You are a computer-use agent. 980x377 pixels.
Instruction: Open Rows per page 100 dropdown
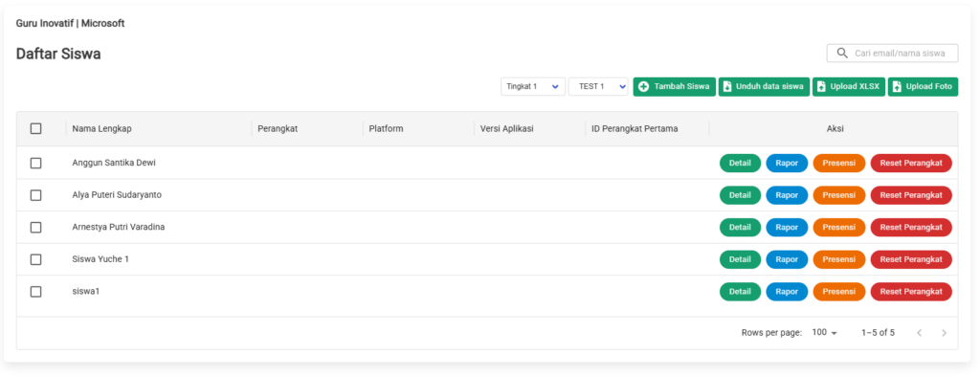click(x=824, y=333)
